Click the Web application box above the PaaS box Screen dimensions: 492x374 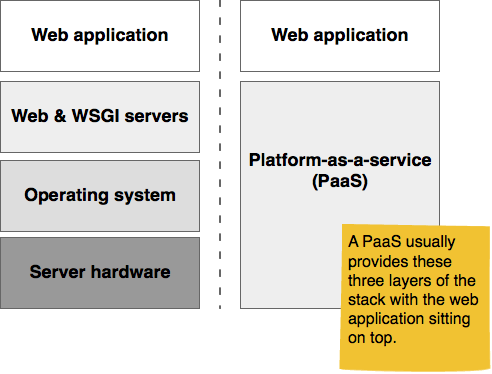[340, 36]
